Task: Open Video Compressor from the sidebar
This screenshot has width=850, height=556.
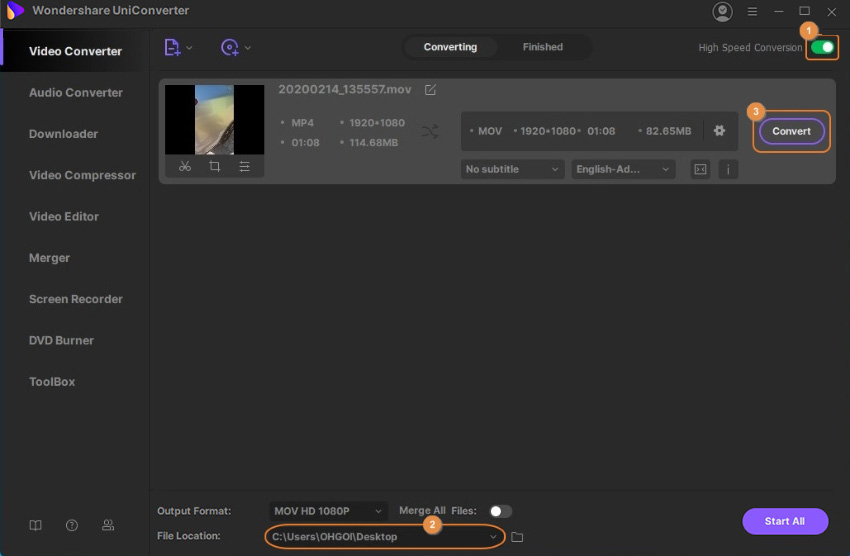Action: tap(82, 175)
